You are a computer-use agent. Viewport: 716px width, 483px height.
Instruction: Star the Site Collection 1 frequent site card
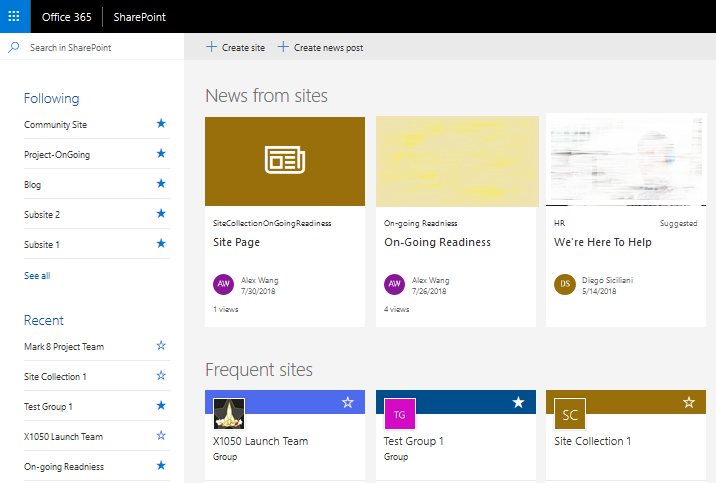689,402
